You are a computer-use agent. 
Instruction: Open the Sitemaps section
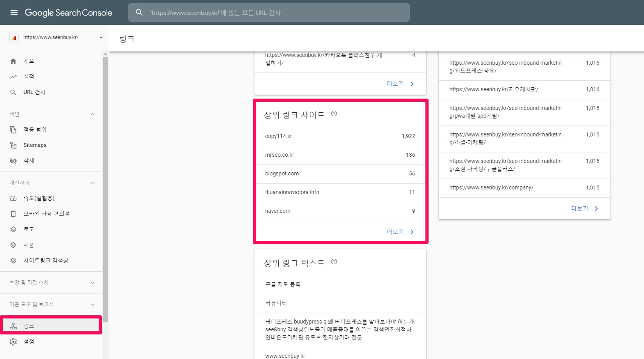point(35,145)
